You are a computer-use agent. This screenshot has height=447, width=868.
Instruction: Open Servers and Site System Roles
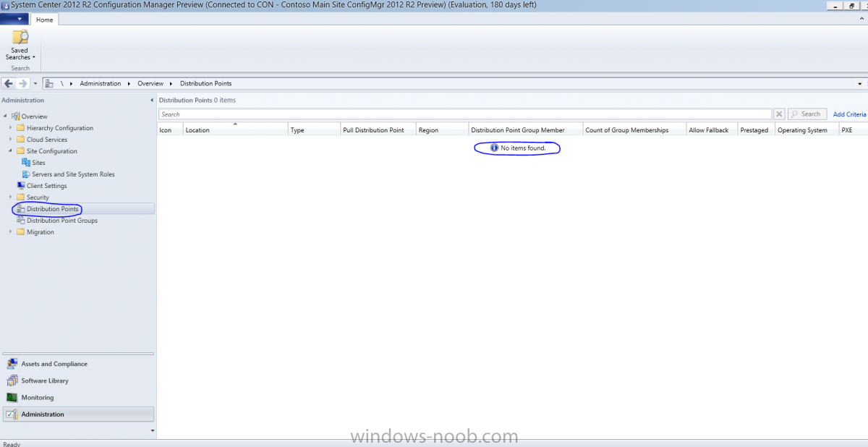tap(73, 174)
